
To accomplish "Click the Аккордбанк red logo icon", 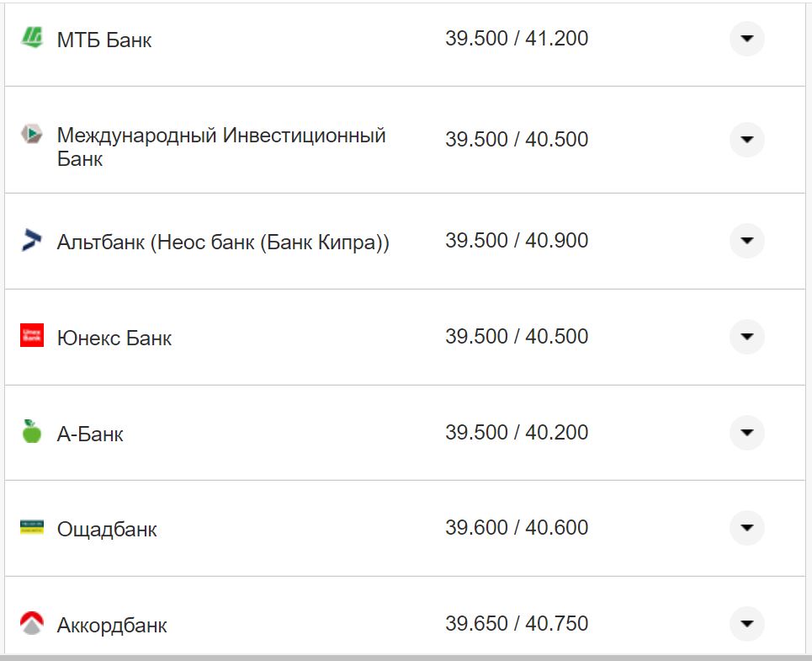I will point(33,623).
